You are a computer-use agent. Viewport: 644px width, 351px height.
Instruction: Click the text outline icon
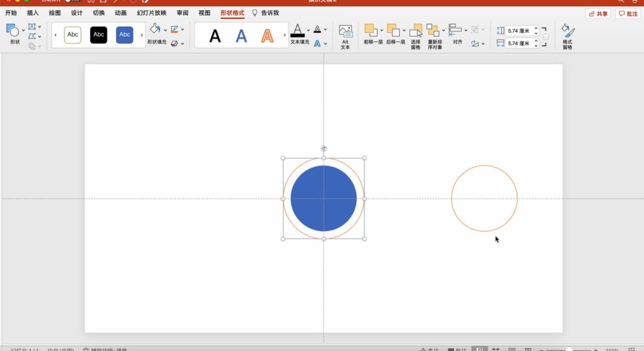317,29
